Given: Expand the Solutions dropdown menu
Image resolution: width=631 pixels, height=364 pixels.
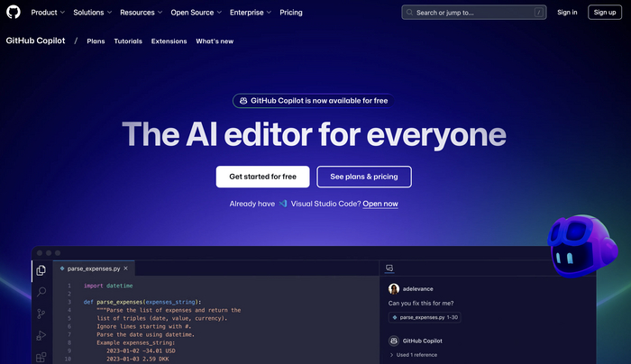Looking at the screenshot, I should tap(93, 13).
